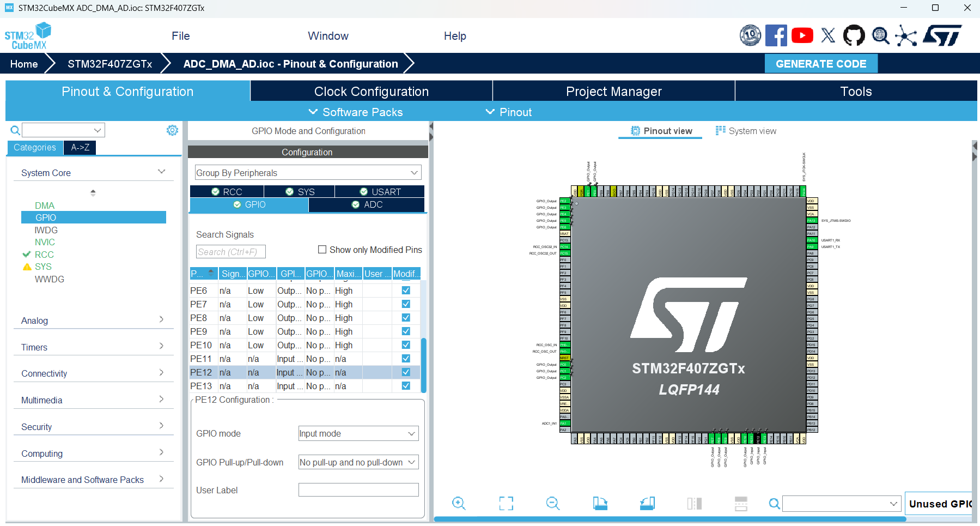Click the GENERATE CODE button

821,63
